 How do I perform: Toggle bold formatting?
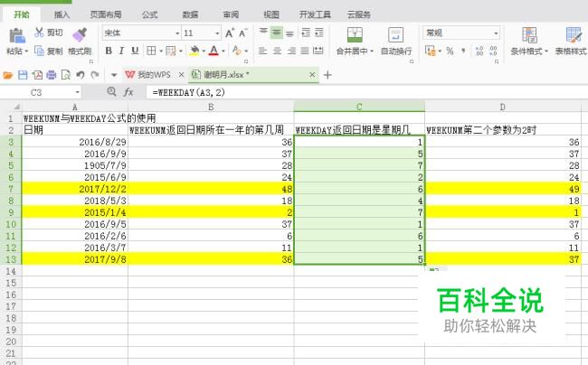click(109, 51)
